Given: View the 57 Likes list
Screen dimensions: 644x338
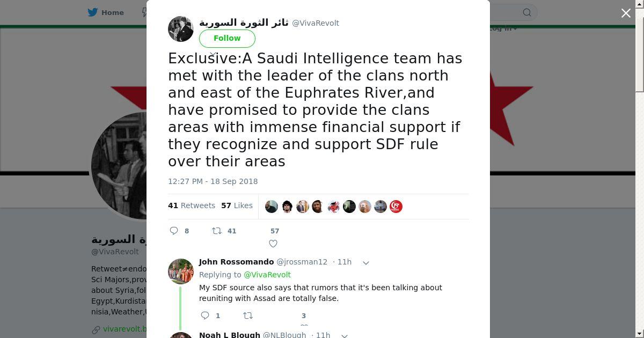Looking at the screenshot, I should (237, 205).
